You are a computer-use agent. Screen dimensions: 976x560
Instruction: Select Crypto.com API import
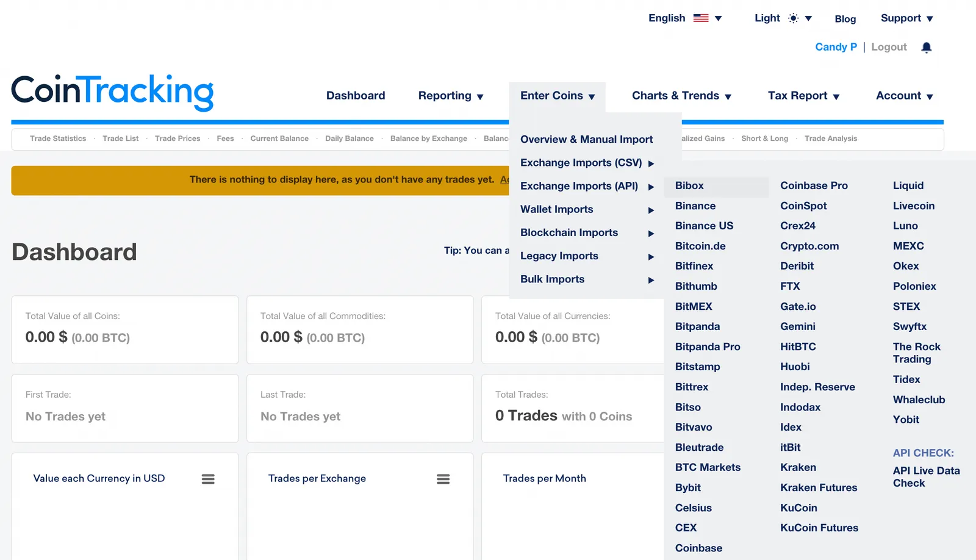(809, 246)
